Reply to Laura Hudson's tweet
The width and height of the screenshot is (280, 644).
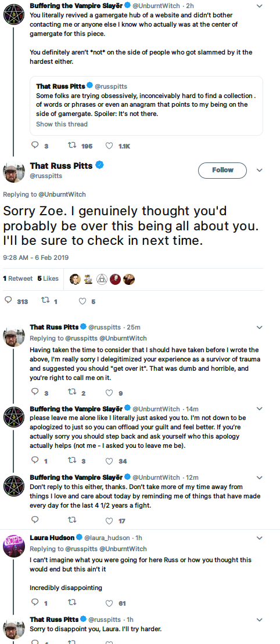(x=35, y=603)
